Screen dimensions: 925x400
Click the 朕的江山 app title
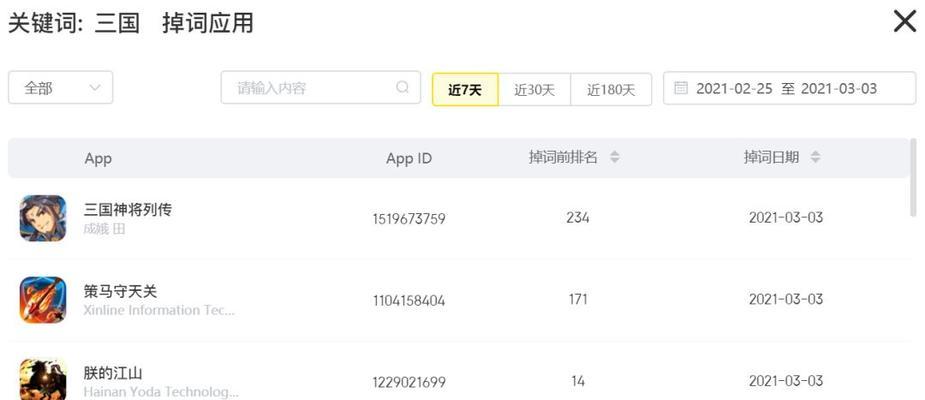113,373
